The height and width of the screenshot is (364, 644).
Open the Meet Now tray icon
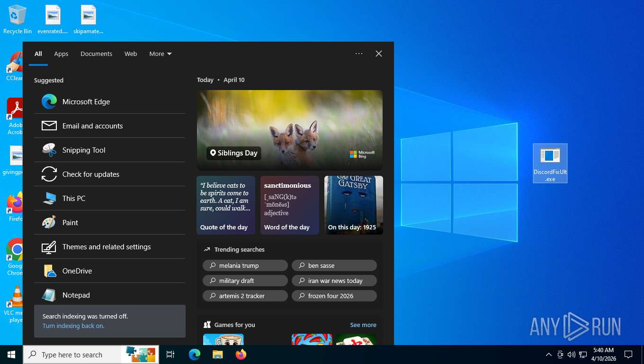point(560,355)
